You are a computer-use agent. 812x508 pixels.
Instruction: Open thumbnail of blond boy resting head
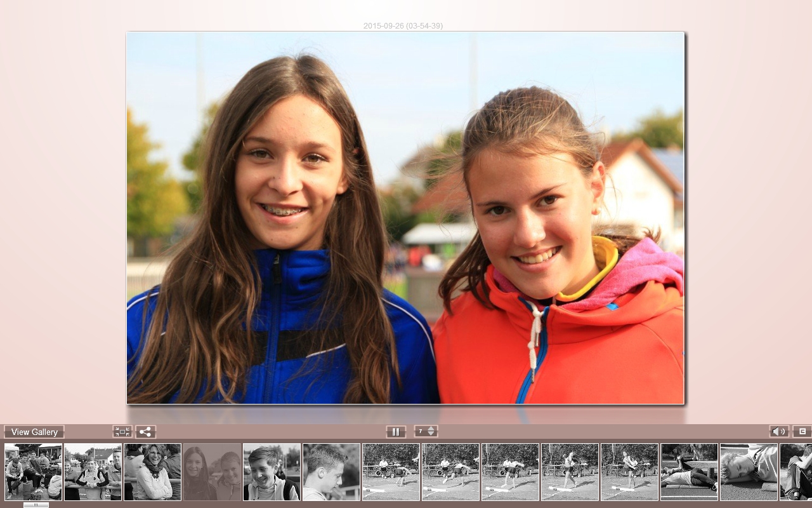coord(749,472)
